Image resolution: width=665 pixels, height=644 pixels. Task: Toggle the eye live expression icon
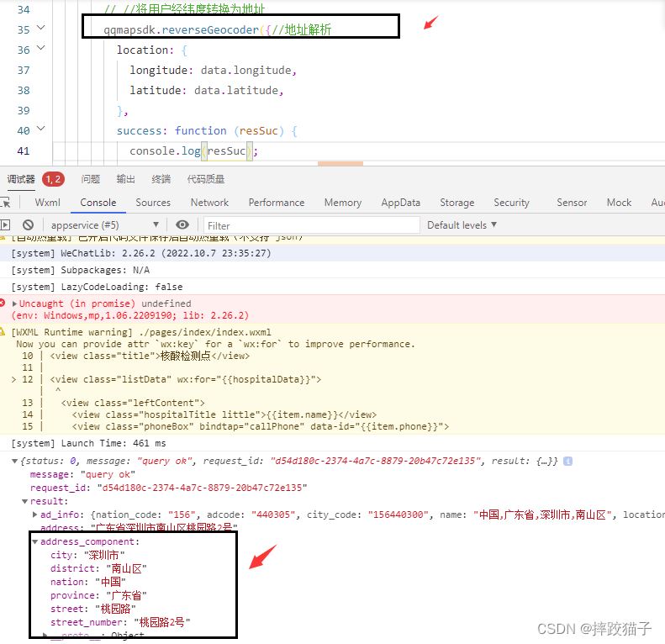182,225
